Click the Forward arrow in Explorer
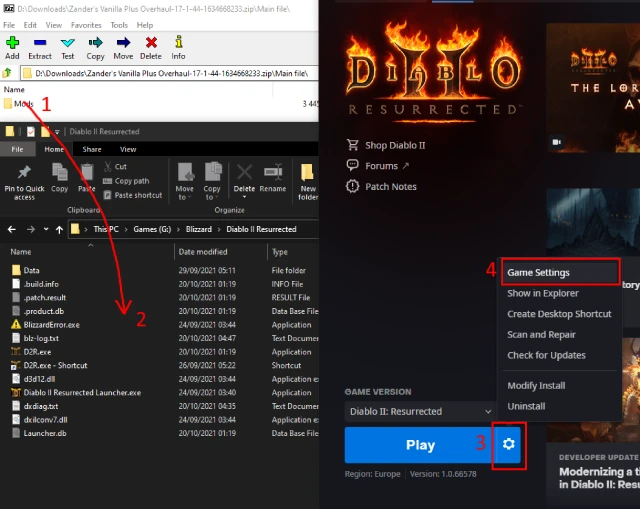Screen dimensions: 640x509 tap(31, 229)
